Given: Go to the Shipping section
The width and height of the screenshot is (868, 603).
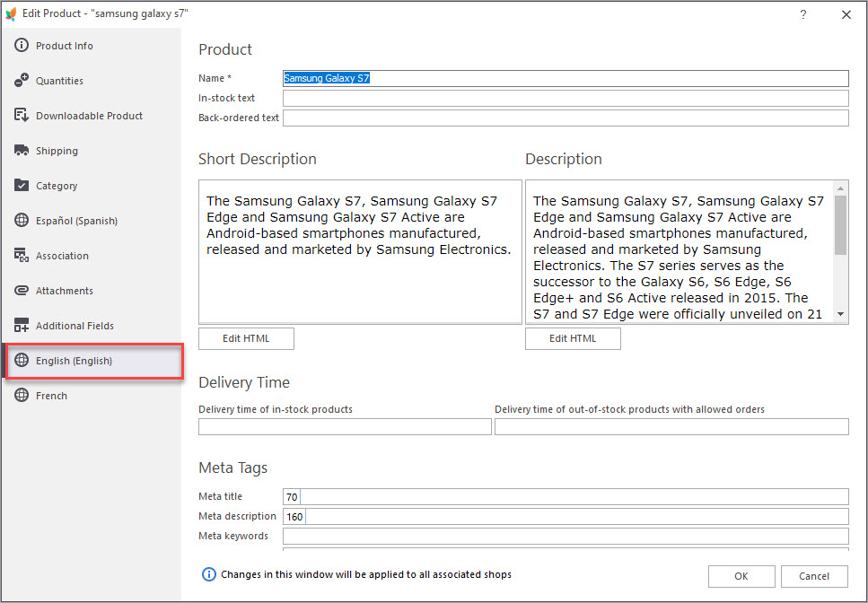Looking at the screenshot, I should coord(92,151).
